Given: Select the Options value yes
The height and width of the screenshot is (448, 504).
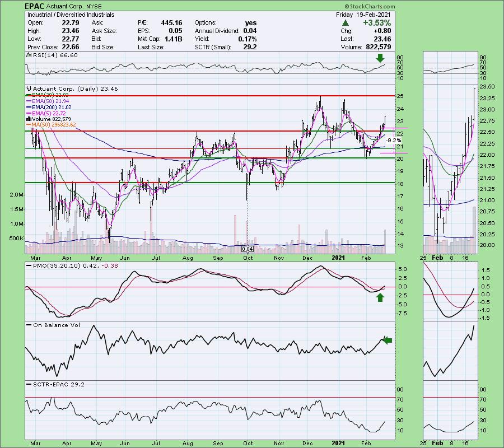Looking at the screenshot, I should tap(251, 23).
